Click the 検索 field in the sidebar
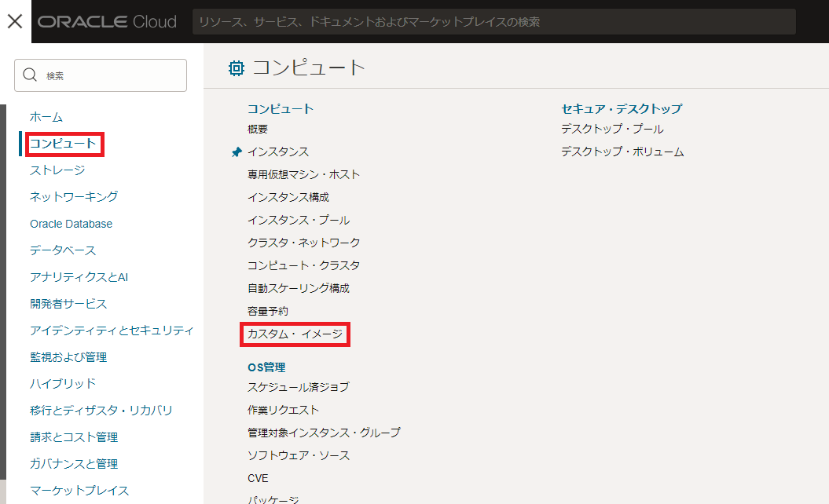The width and height of the screenshot is (829, 504). click(110, 76)
